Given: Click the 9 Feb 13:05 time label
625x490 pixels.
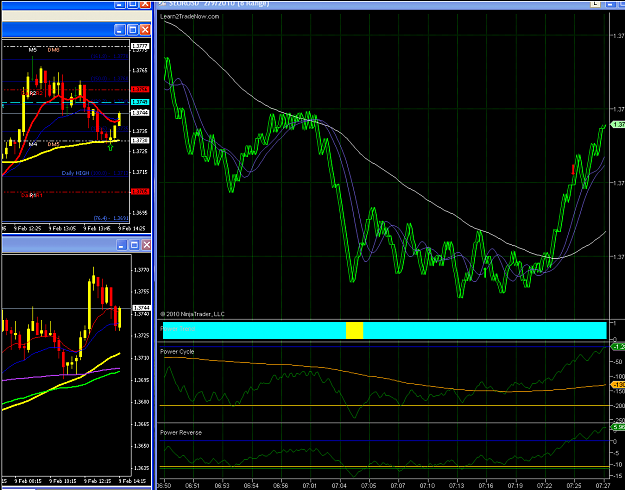Looking at the screenshot, I should (62, 228).
